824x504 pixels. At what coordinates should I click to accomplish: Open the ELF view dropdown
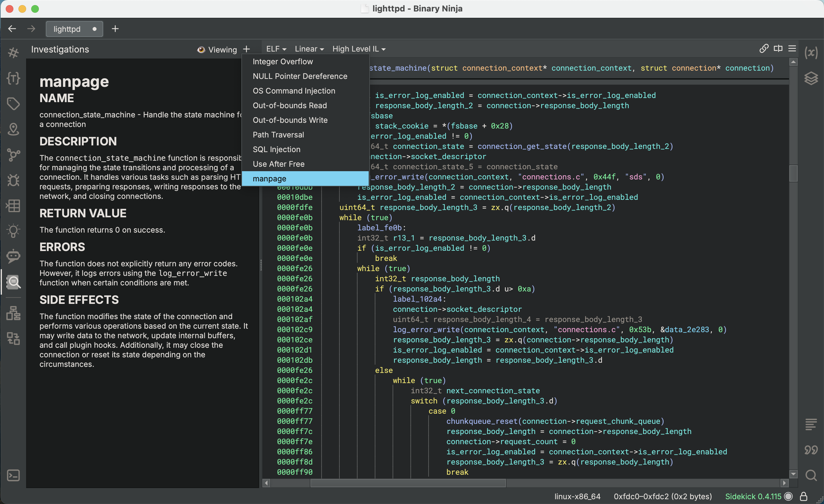276,49
